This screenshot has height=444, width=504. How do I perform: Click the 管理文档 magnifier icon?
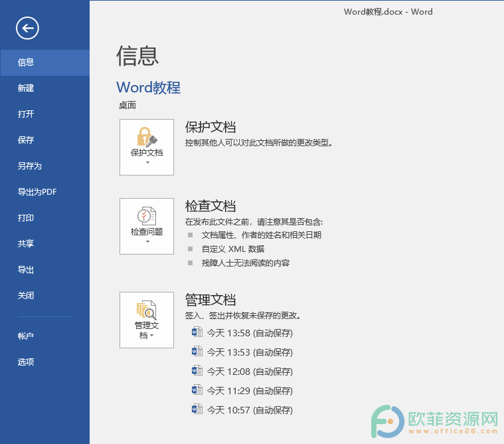147,310
